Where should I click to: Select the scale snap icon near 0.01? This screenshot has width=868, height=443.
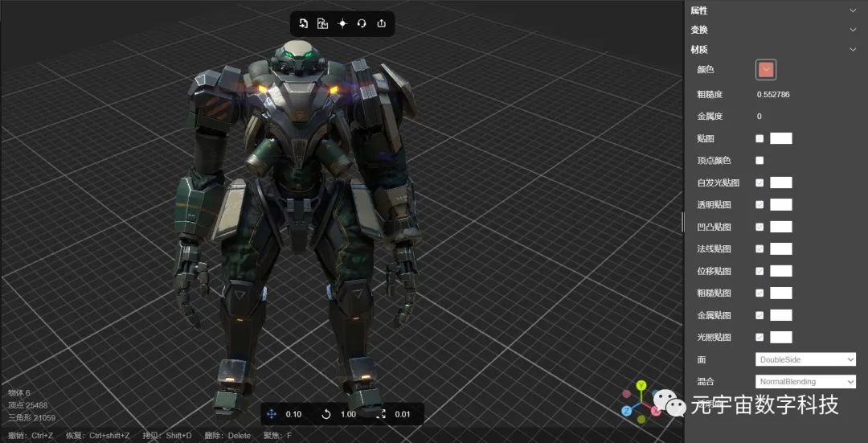(x=381, y=414)
